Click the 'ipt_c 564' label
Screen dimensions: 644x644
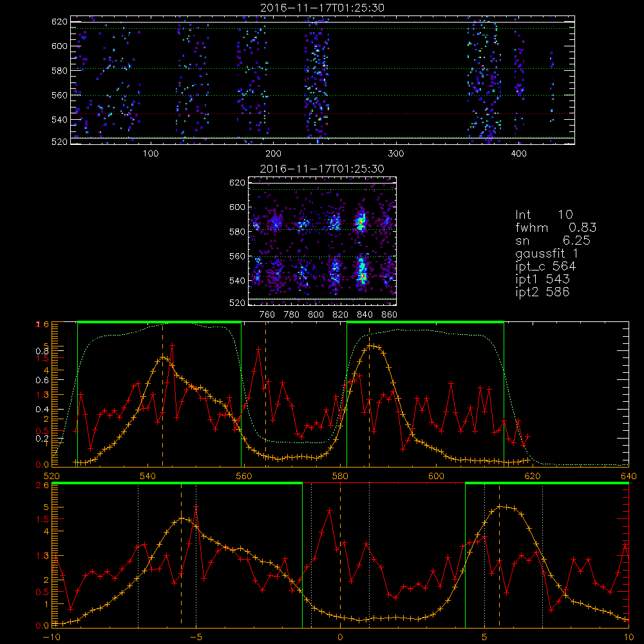pos(545,266)
